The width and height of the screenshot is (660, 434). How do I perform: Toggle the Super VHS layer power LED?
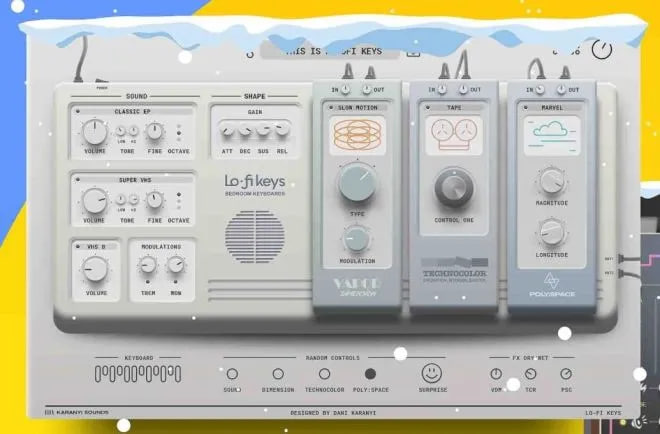coord(78,180)
